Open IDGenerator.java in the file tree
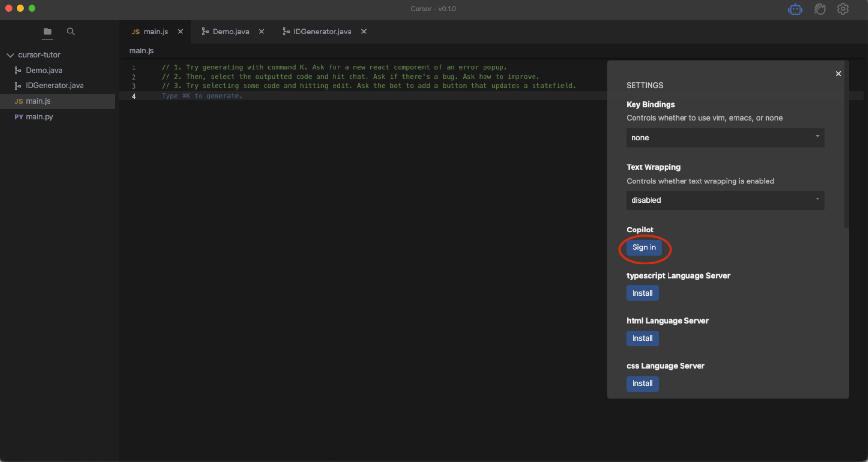Screen dimensions: 868x462 pos(57,85)
